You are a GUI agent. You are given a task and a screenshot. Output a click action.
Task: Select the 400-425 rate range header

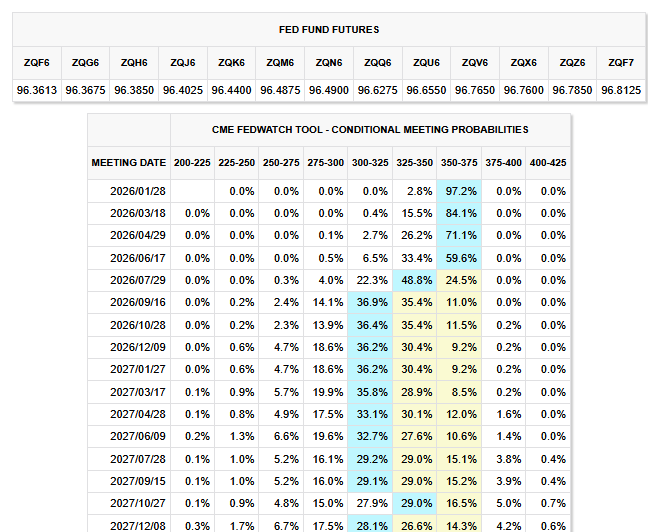click(x=547, y=162)
